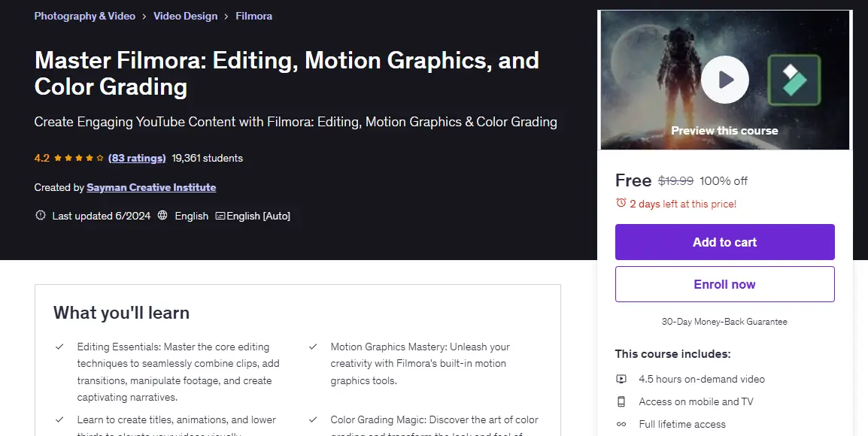Screen dimensions: 868x436
Task: Click What you'll learn heading
Action: pos(121,313)
